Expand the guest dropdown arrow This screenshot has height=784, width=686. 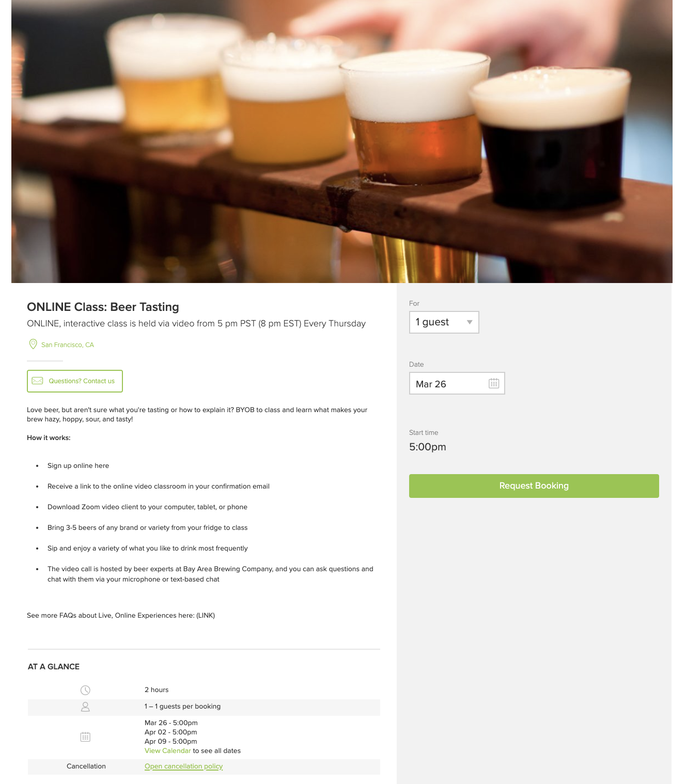click(470, 322)
